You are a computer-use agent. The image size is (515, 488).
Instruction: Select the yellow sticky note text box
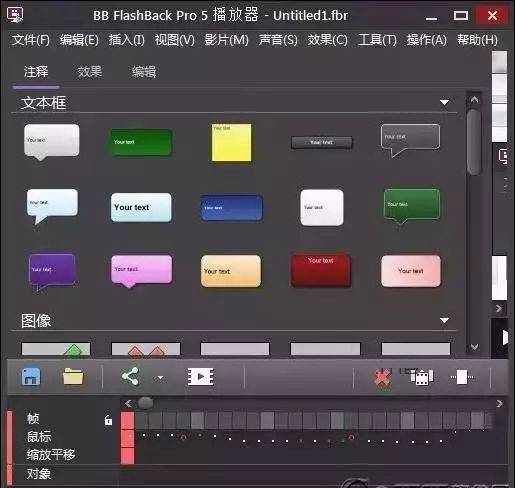pyautogui.click(x=232, y=143)
